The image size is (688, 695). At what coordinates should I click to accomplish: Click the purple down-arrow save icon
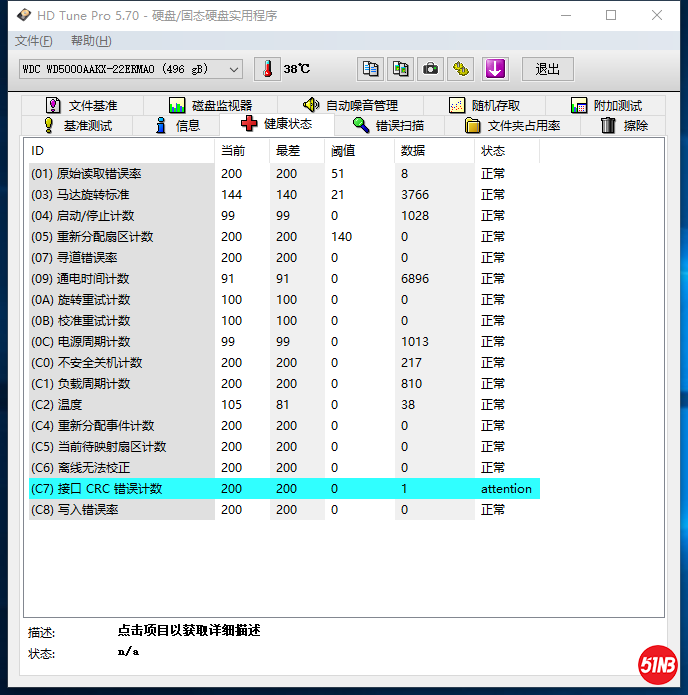[495, 69]
